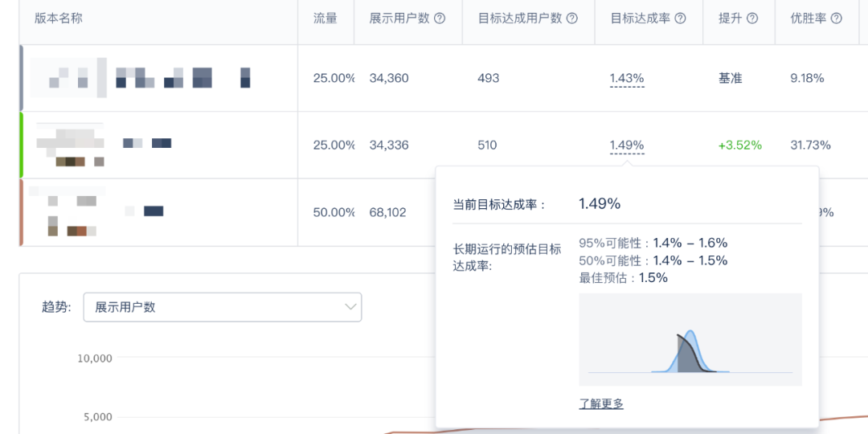
Task: Click the question mark icon beside 优胜率
Action: pyautogui.click(x=836, y=18)
